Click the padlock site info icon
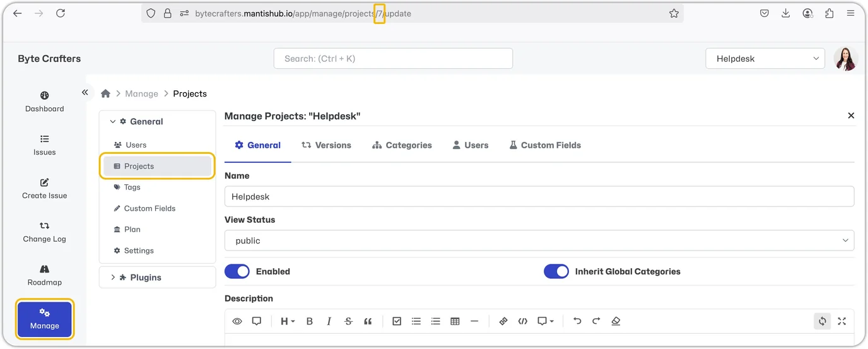Image resolution: width=868 pixels, height=349 pixels. 167,13
